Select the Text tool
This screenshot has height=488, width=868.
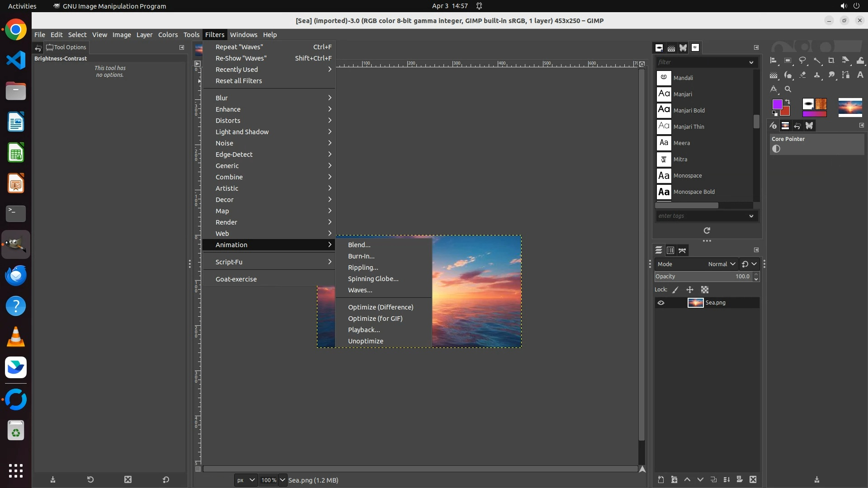pos(860,75)
